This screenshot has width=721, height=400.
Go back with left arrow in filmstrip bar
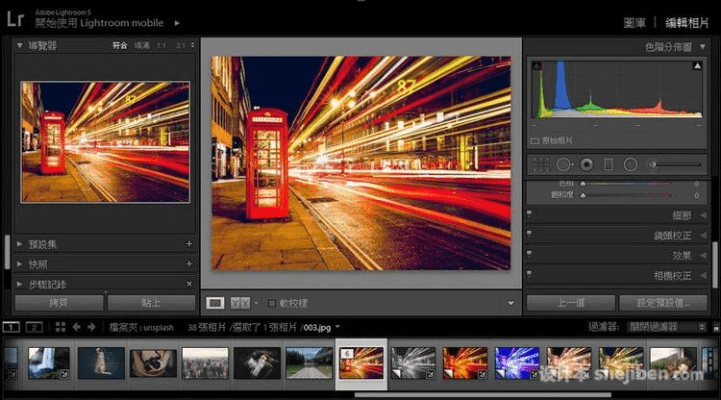[76, 327]
